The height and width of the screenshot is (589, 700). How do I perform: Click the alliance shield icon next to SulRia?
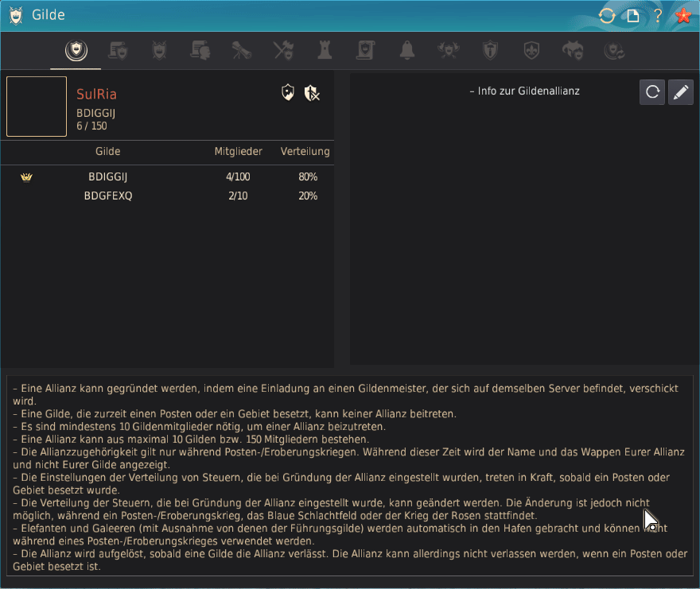point(288,94)
